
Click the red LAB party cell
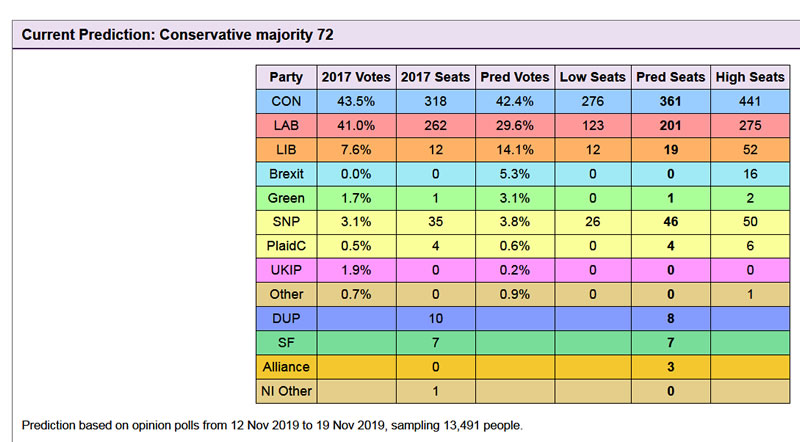(287, 126)
